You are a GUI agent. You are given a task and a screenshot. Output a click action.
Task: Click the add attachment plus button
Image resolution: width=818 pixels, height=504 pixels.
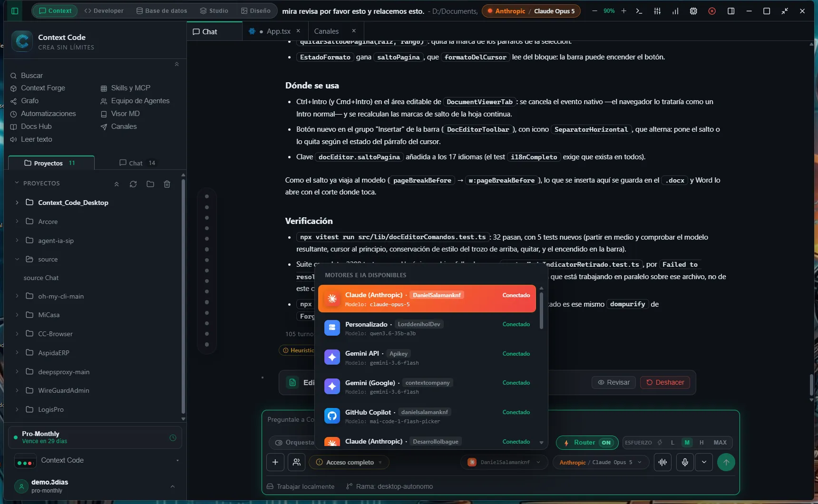pos(275,462)
